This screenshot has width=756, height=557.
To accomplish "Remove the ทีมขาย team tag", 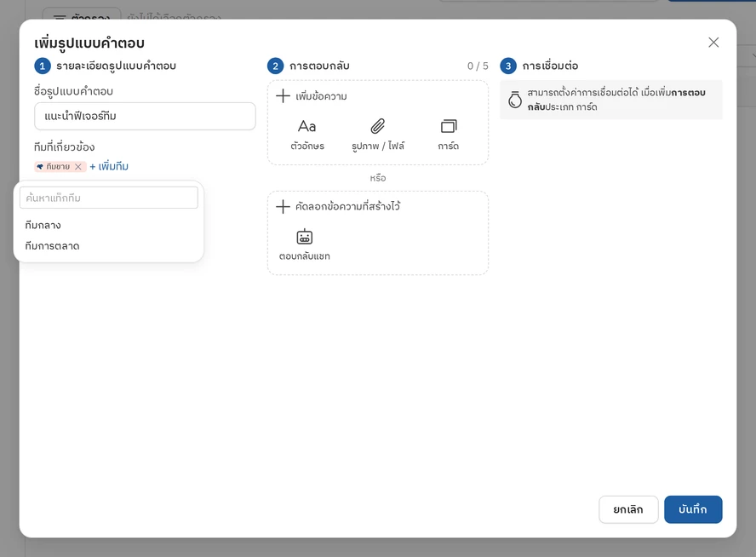I will point(78,167).
